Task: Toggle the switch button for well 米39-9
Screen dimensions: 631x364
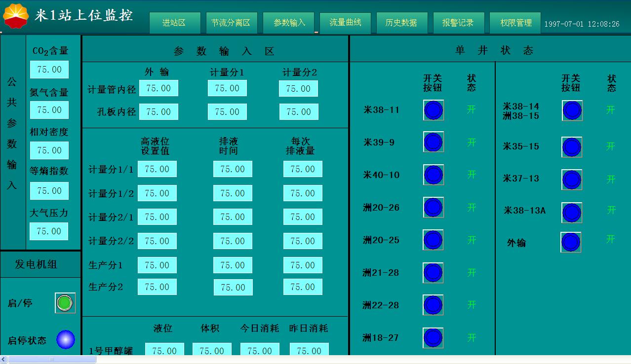Action: pos(433,142)
